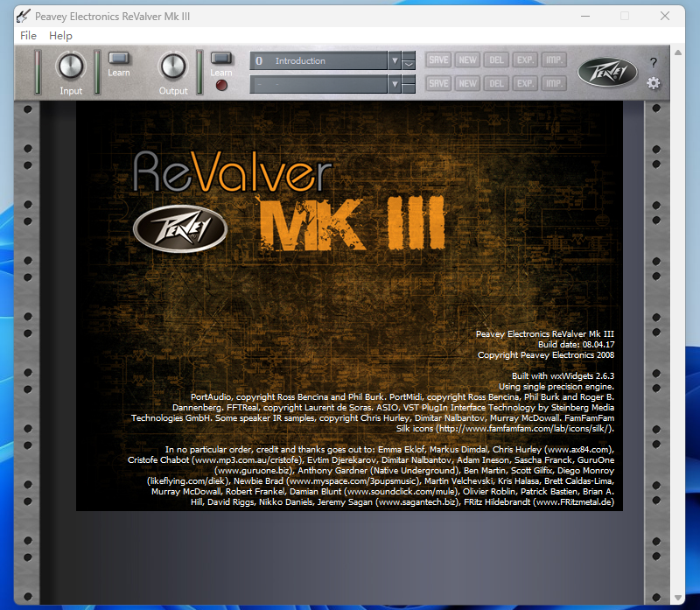The width and height of the screenshot is (700, 610).
Task: Open settings via the gear icon
Action: [654, 83]
